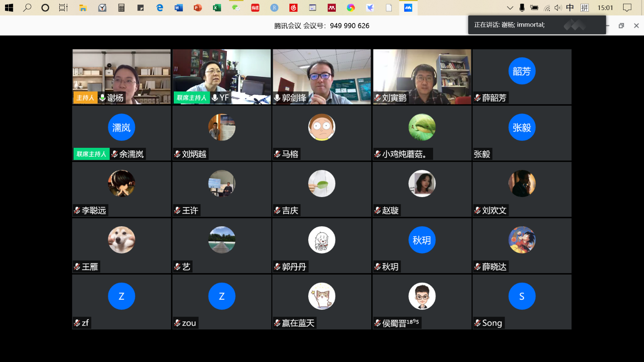Launch Word from the taskbar
Image resolution: width=644 pixels, height=362 pixels.
179,8
